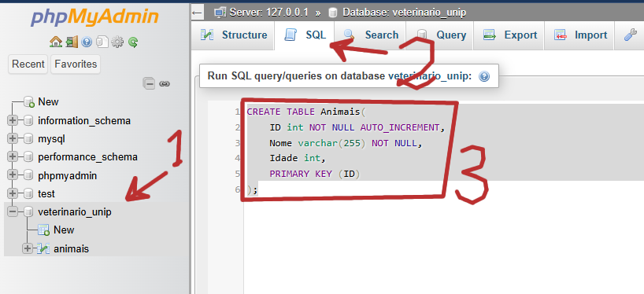644x294 pixels.
Task: Click new table icon under veterinario_unip
Action: 43,230
